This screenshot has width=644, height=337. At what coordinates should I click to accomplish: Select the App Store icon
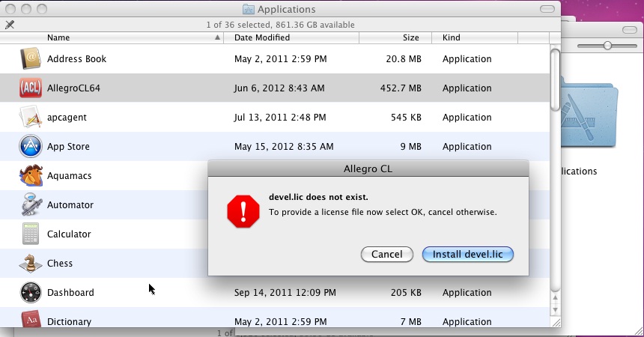click(x=30, y=146)
